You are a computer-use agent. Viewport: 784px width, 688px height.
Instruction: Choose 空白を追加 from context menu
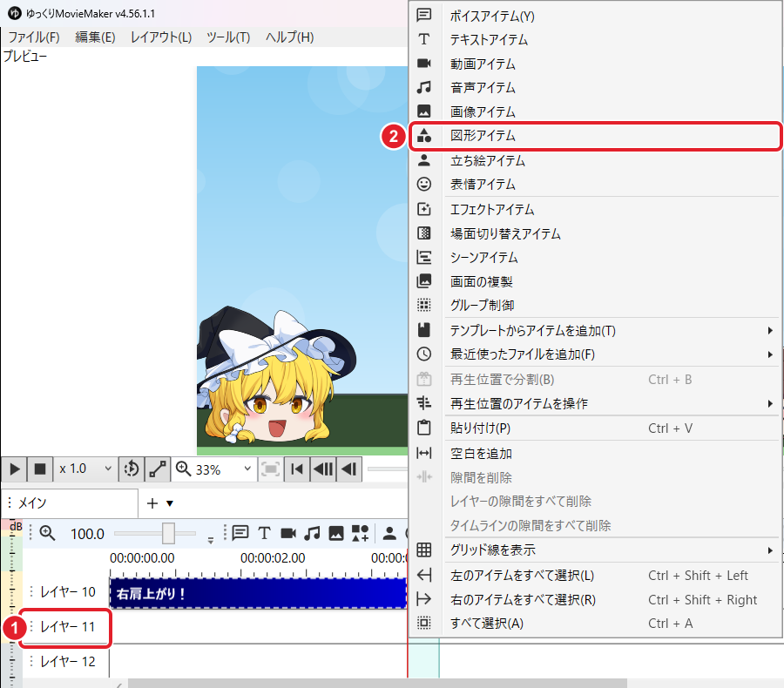tap(595, 454)
